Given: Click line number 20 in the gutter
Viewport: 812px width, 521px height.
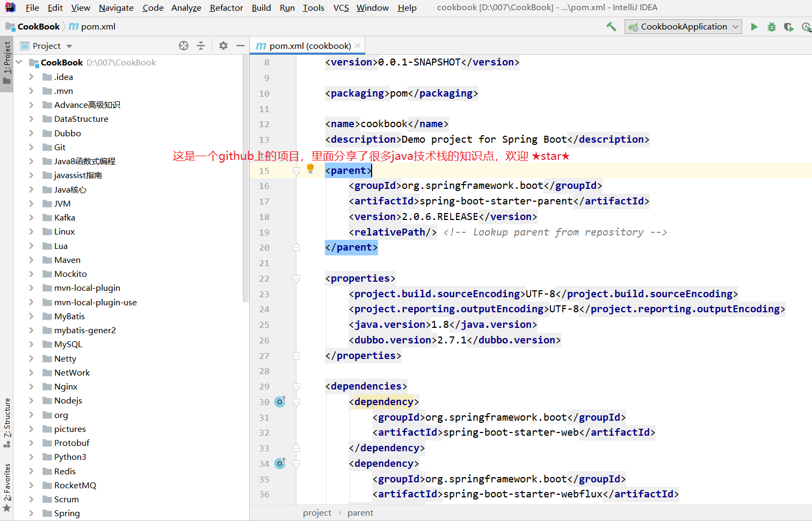Looking at the screenshot, I should (264, 247).
